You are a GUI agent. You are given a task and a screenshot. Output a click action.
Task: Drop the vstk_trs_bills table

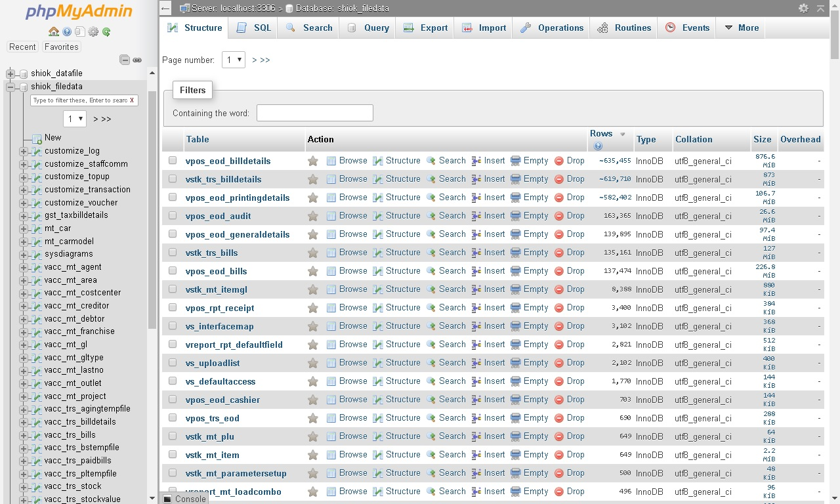pos(569,253)
